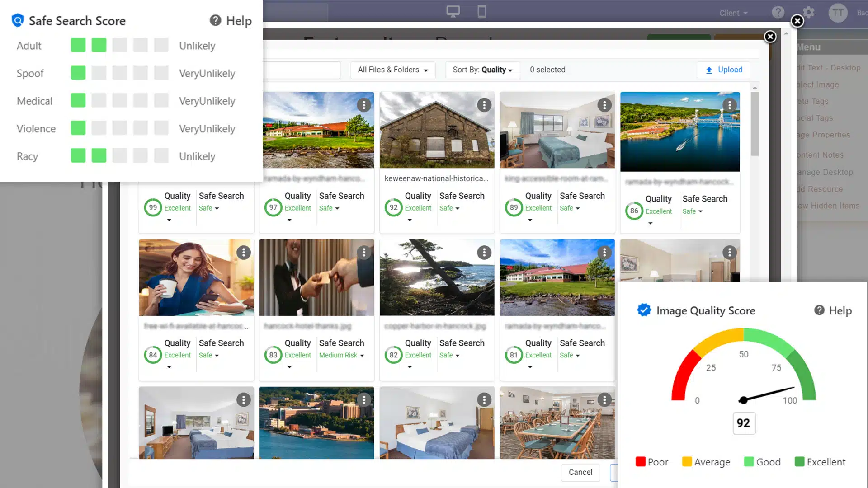The width and height of the screenshot is (868, 488).
Task: Click the dark green Excellent legend swatch
Action: 799,461
